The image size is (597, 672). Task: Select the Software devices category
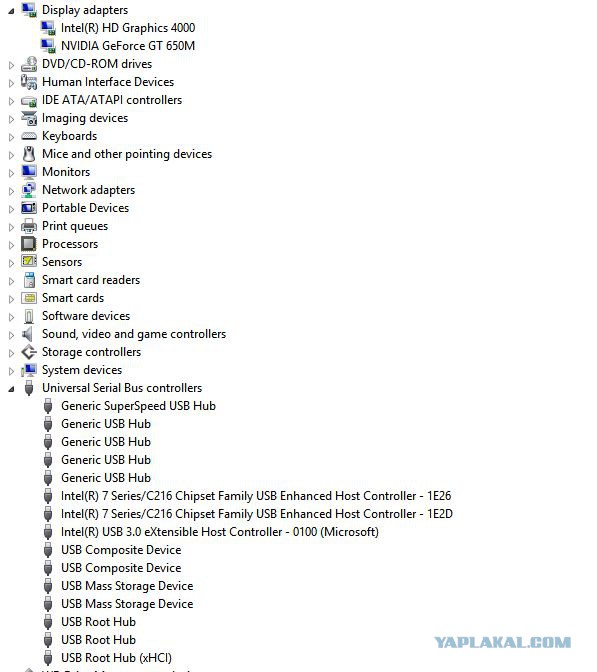click(x=86, y=316)
